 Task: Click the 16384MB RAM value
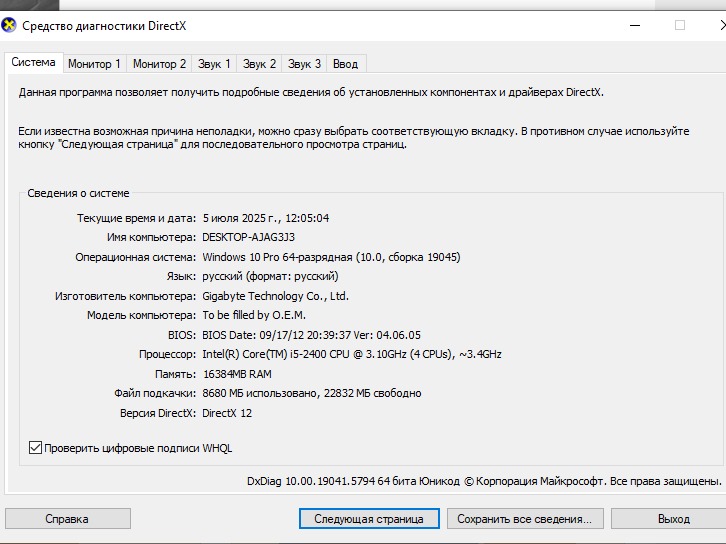click(237, 374)
